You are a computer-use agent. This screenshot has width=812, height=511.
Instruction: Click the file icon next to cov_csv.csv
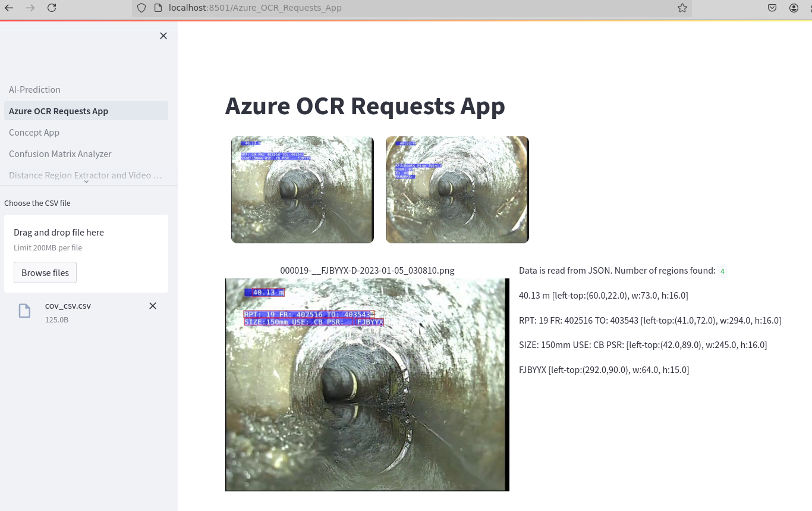24,311
